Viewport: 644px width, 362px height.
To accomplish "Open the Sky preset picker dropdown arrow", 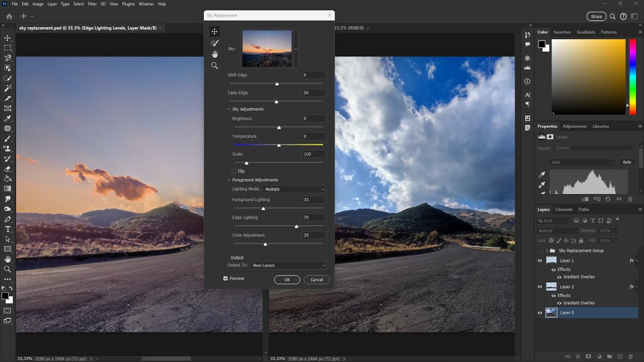I will click(x=296, y=49).
